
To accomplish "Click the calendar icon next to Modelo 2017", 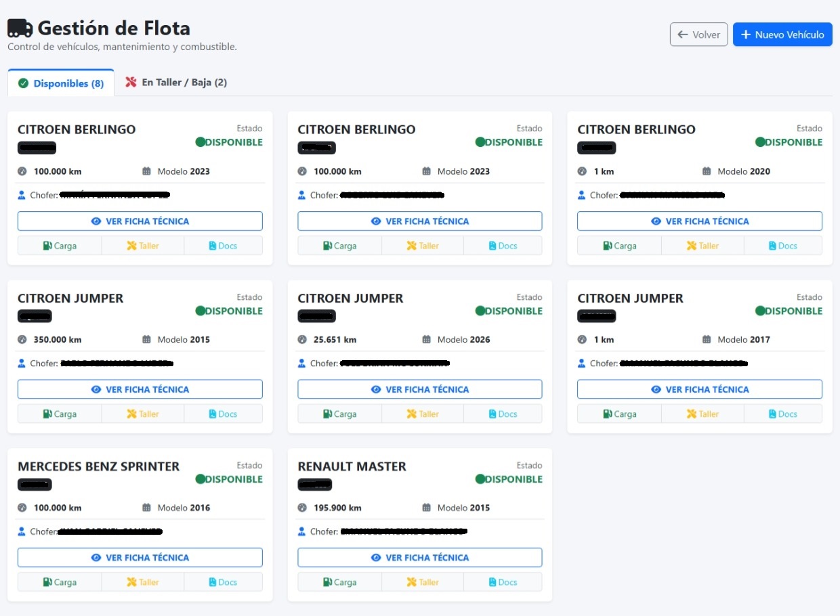I will [707, 340].
